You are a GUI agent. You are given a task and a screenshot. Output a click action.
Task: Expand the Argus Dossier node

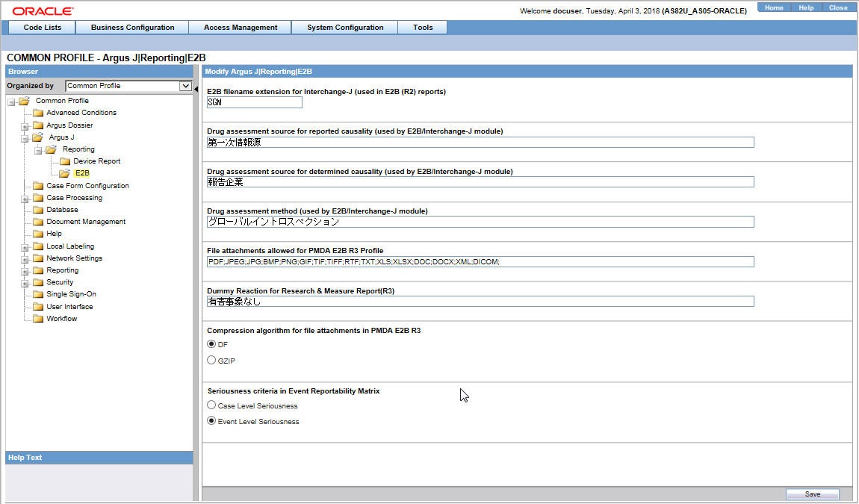pos(25,126)
